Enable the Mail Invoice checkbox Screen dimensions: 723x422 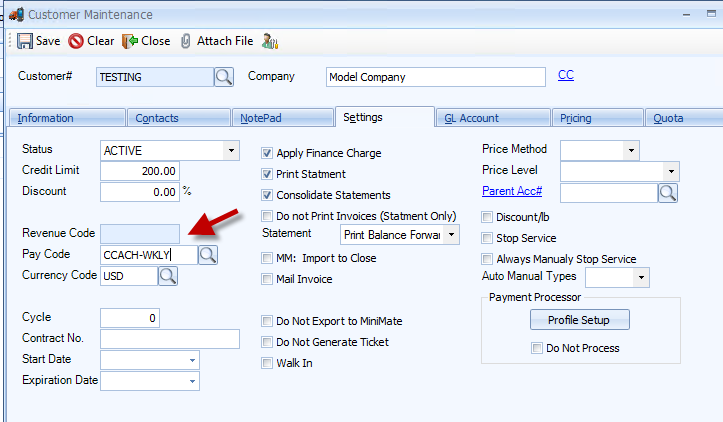267,279
